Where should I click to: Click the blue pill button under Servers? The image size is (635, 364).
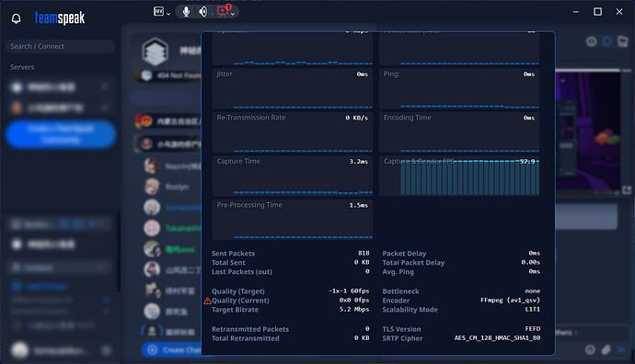tap(61, 134)
